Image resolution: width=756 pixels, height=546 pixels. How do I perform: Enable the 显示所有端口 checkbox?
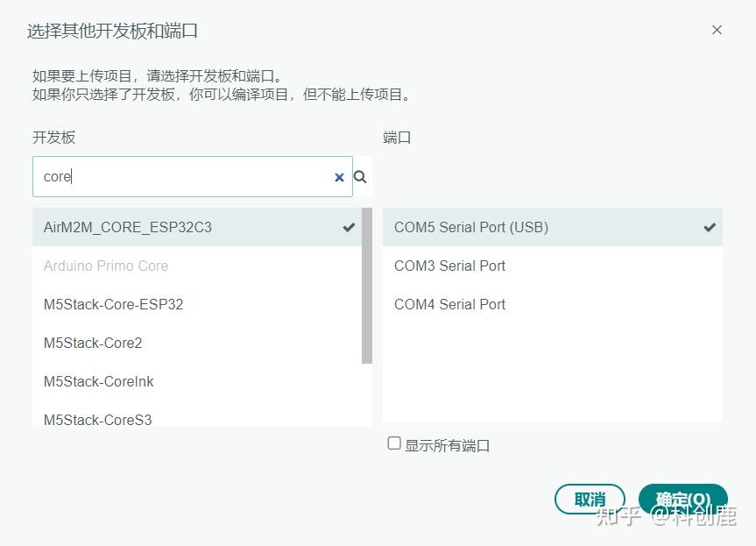pyautogui.click(x=394, y=443)
